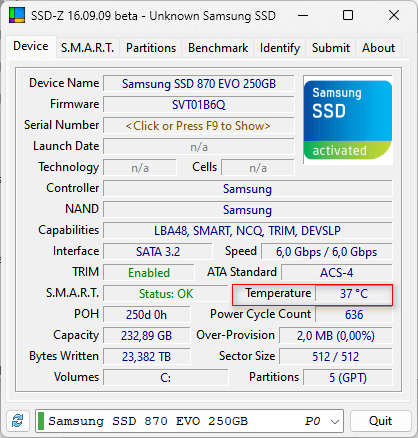
Task: Minimize the SSD-Z window
Action: coord(303,15)
